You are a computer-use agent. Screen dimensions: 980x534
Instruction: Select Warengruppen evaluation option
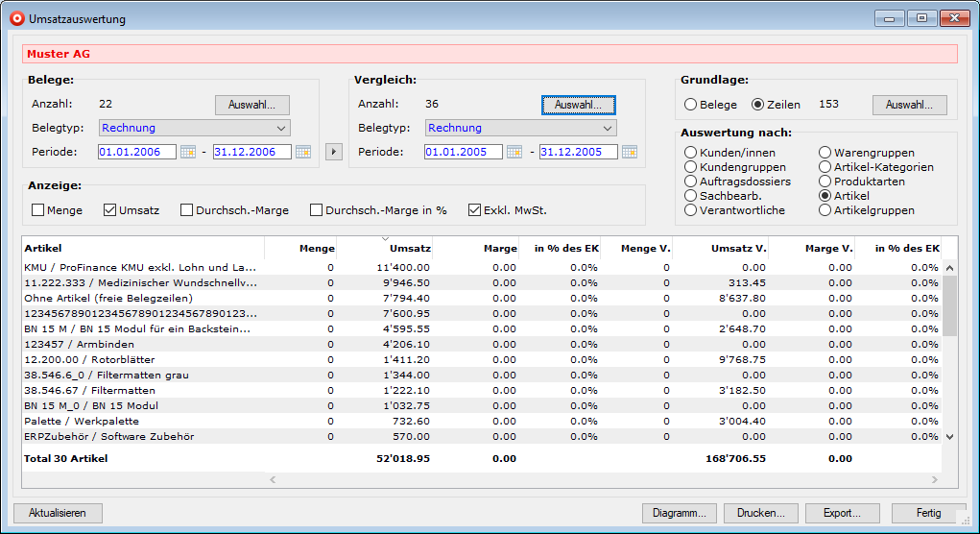825,153
